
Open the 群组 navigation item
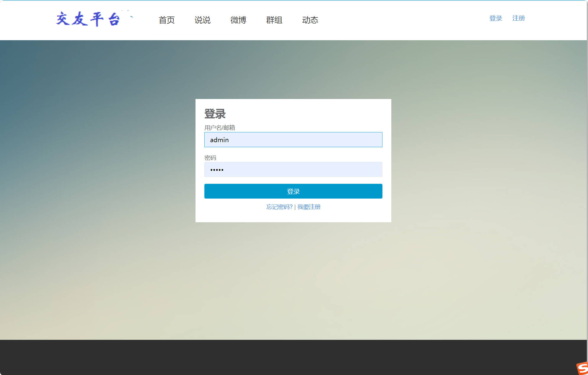click(274, 20)
